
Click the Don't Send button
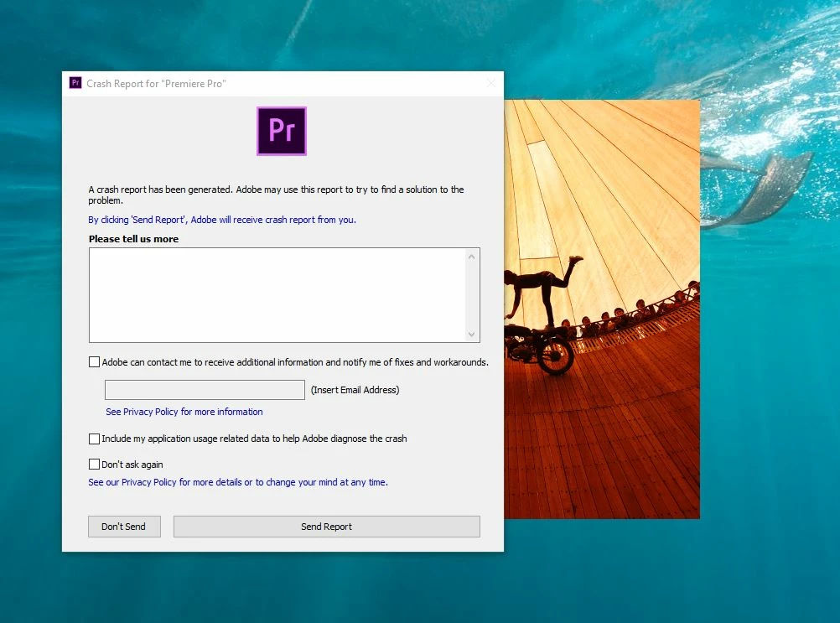click(124, 527)
